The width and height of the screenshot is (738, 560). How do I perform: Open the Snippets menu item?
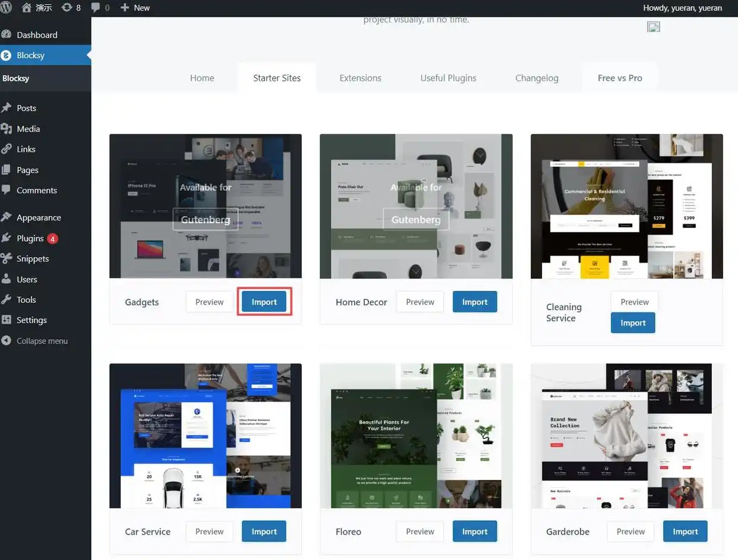click(x=33, y=259)
